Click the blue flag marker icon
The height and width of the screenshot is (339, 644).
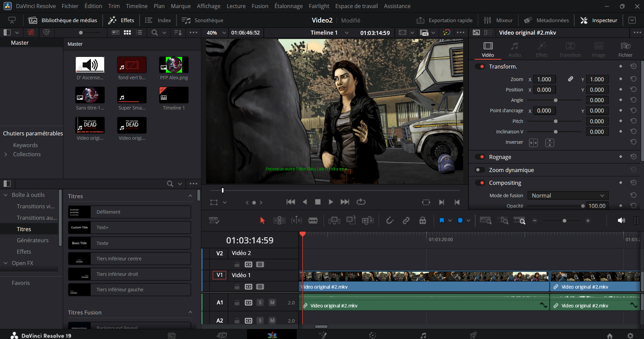tap(442, 221)
